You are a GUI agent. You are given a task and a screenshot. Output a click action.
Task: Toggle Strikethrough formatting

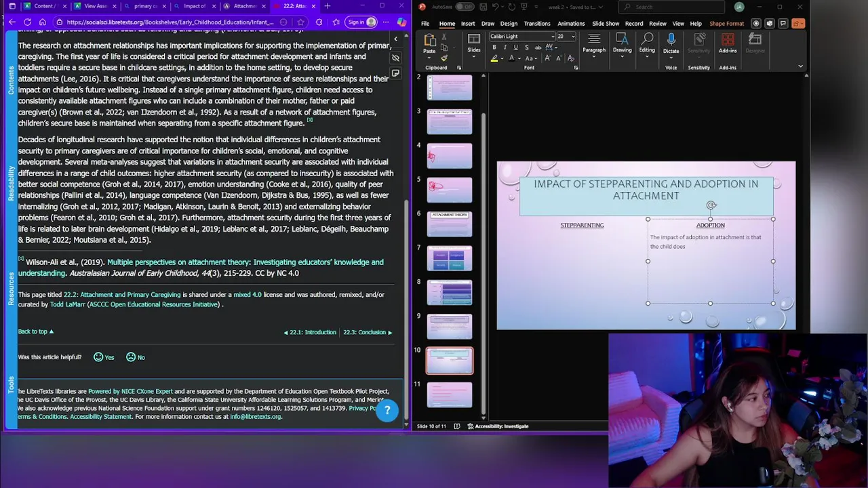538,47
